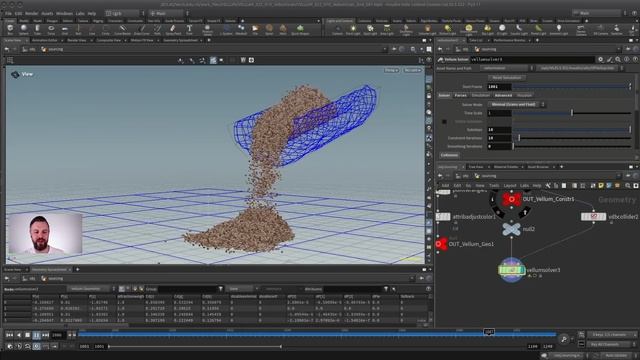This screenshot has height=360, width=640.
Task: Jump to the first frame
Action: click(9, 335)
